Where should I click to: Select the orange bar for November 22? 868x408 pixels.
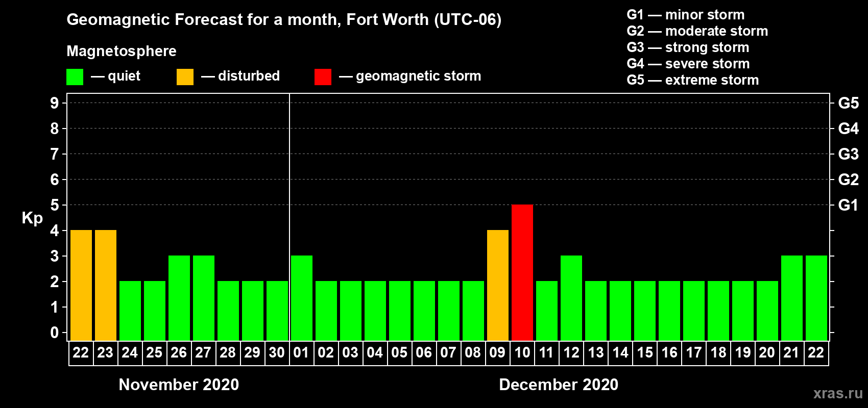[x=81, y=286]
